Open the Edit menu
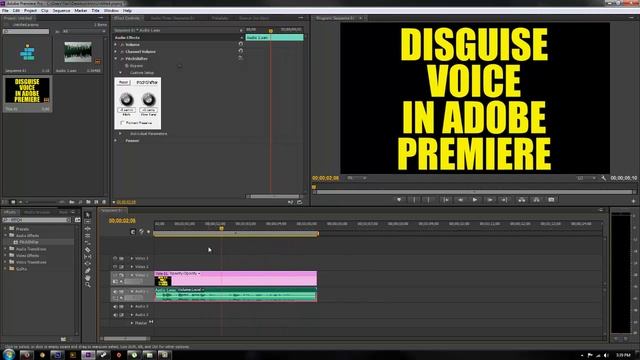The width and height of the screenshot is (640, 360). click(16, 11)
